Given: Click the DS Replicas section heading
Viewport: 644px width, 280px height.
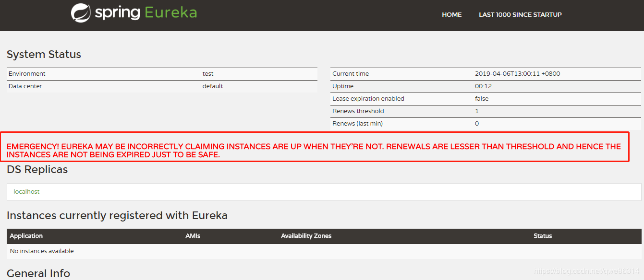Looking at the screenshot, I should [37, 169].
